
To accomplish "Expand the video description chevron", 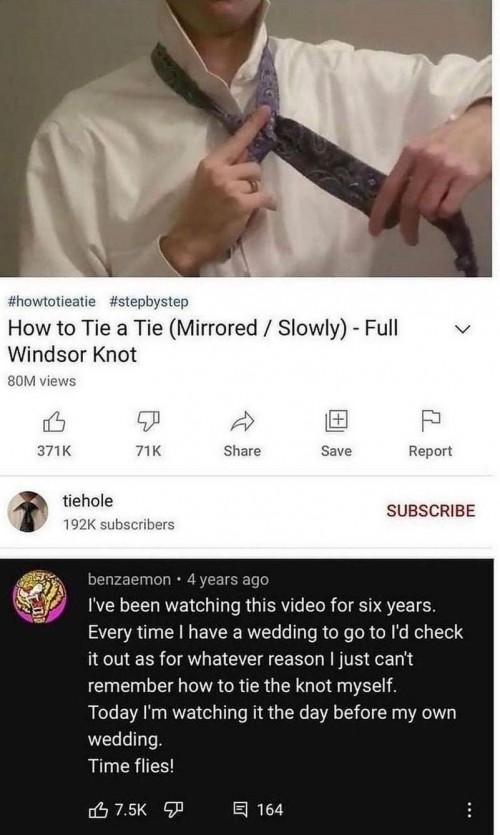I will coord(462,330).
